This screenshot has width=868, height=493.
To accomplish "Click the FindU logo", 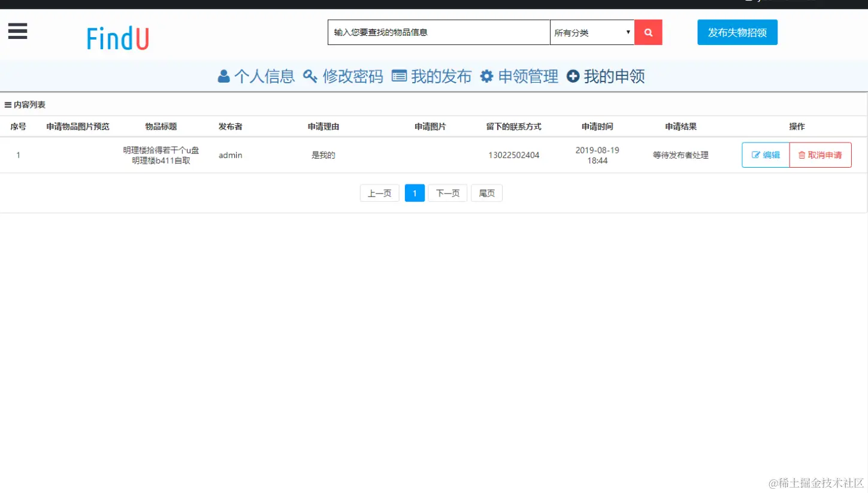I will click(x=117, y=38).
